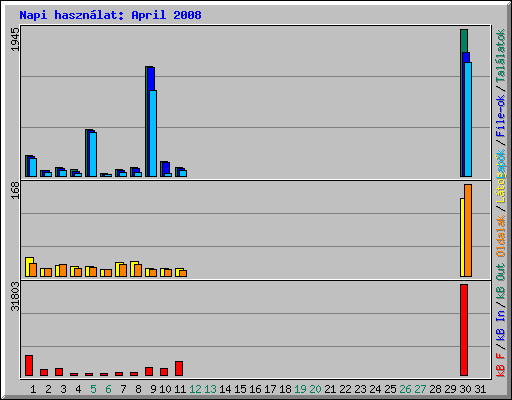The image size is (512, 400).
Task: Select the day 10 label on the x-axis
Action: tap(165, 389)
